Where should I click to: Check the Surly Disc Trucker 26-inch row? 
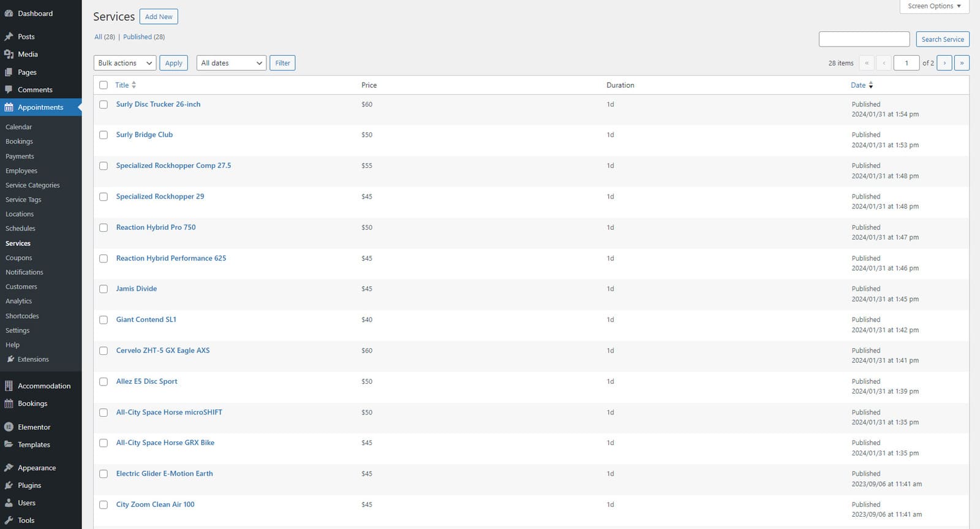point(104,105)
